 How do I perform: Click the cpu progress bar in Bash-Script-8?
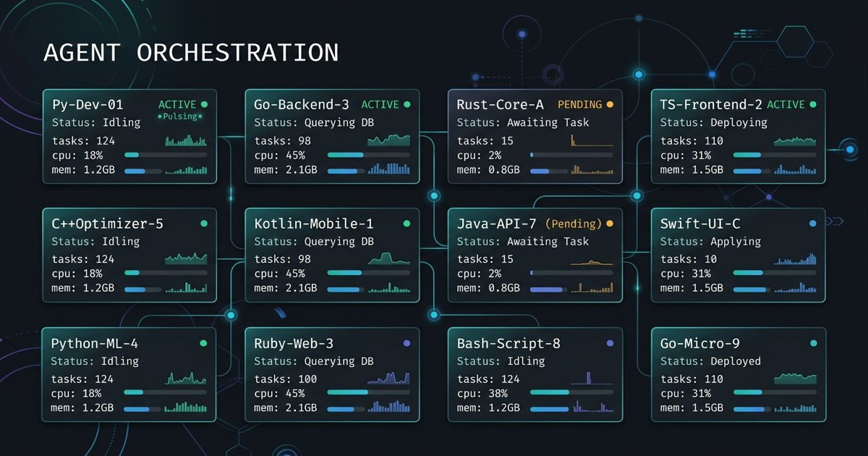(571, 392)
